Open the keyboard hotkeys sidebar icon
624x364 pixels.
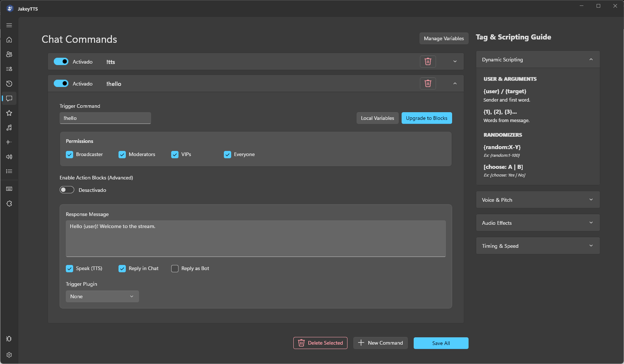(x=9, y=189)
